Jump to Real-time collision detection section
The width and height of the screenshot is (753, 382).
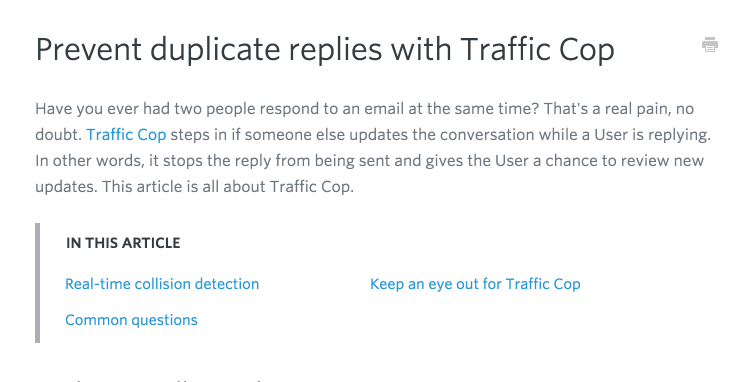tap(162, 284)
